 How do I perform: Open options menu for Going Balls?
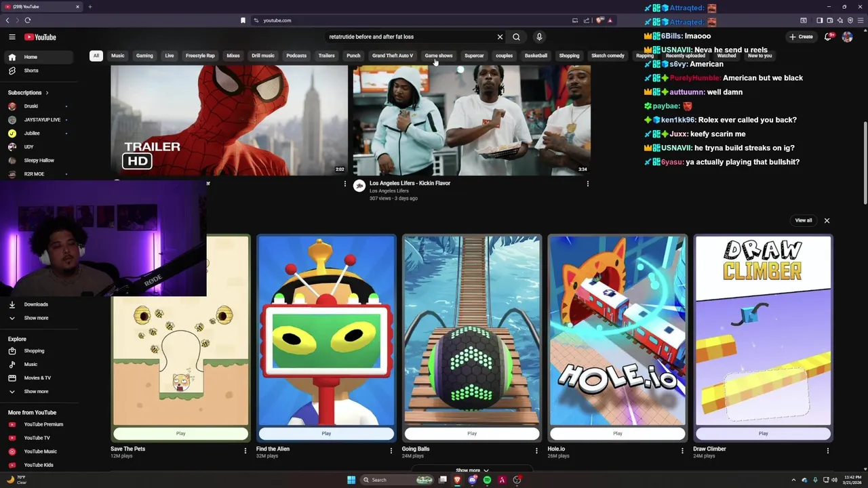(536, 451)
